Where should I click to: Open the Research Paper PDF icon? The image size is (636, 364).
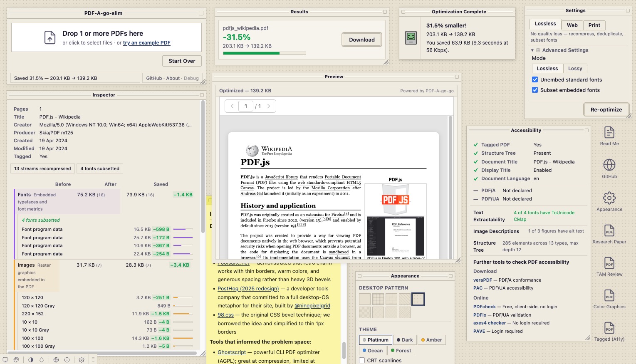coord(609,234)
